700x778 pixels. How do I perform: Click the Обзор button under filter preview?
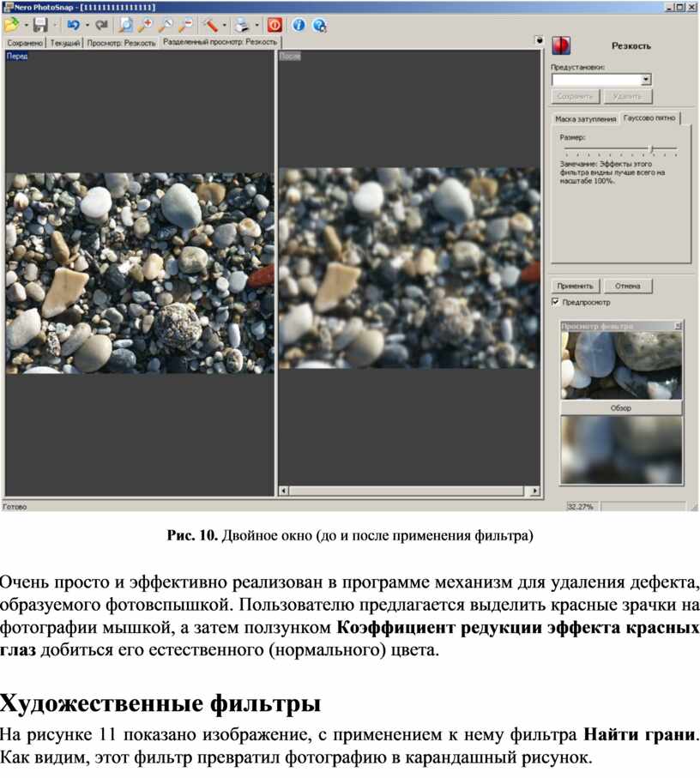620,408
